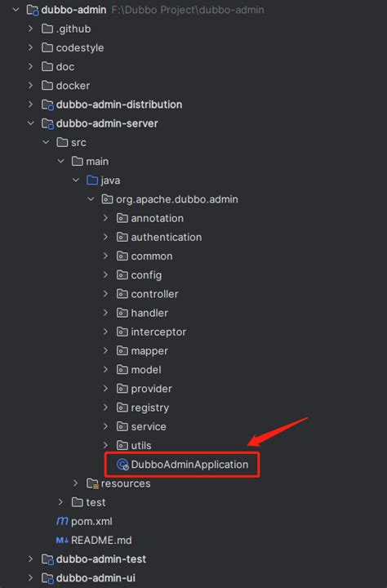Click the blue java source folder icon

tap(92, 180)
